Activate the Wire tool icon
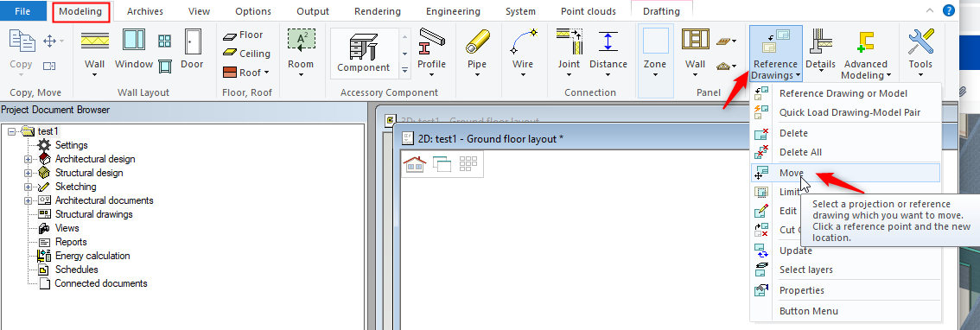The height and width of the screenshot is (330, 980). (523, 41)
